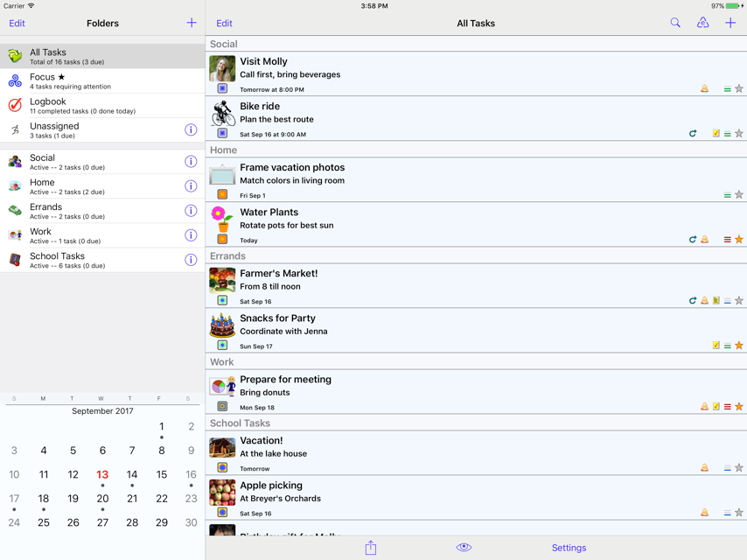The height and width of the screenshot is (560, 747).
Task: Open the Water Plants task title
Action: tap(269, 212)
